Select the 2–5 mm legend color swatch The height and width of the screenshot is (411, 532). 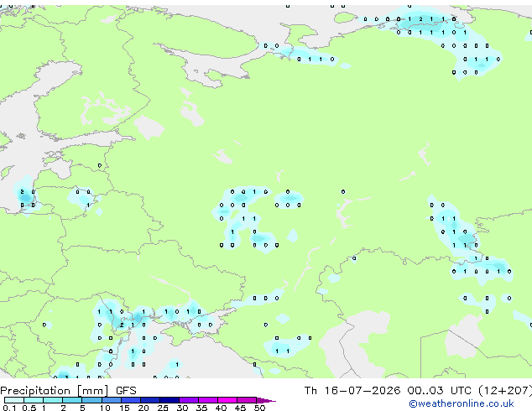pyautogui.click(x=72, y=400)
